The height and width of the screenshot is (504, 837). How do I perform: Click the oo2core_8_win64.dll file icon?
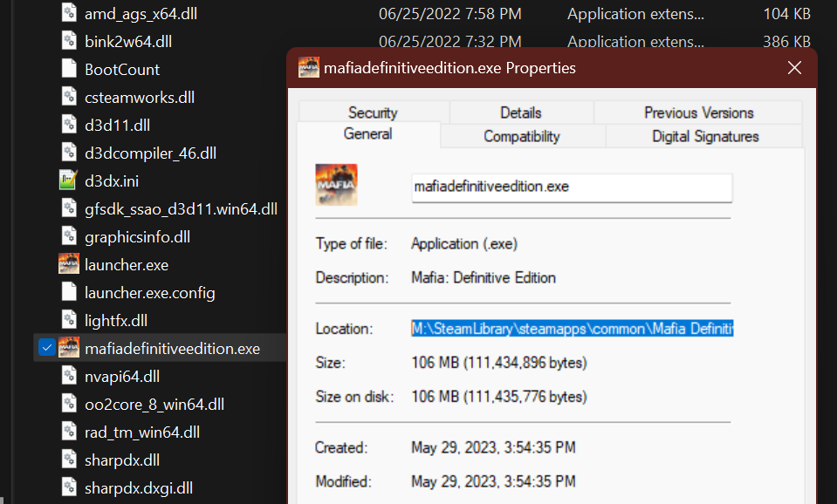[x=69, y=404]
